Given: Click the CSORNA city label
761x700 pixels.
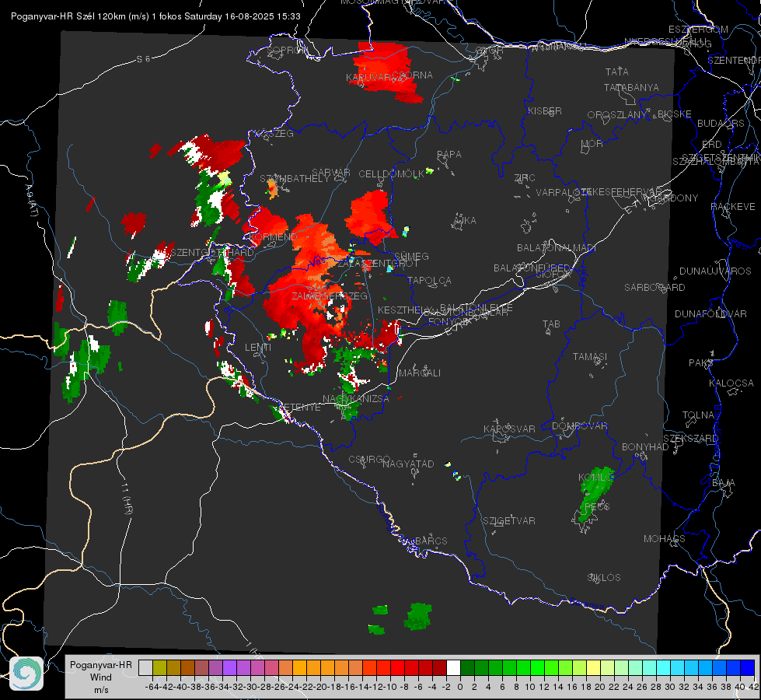Looking at the screenshot, I should [412, 75].
